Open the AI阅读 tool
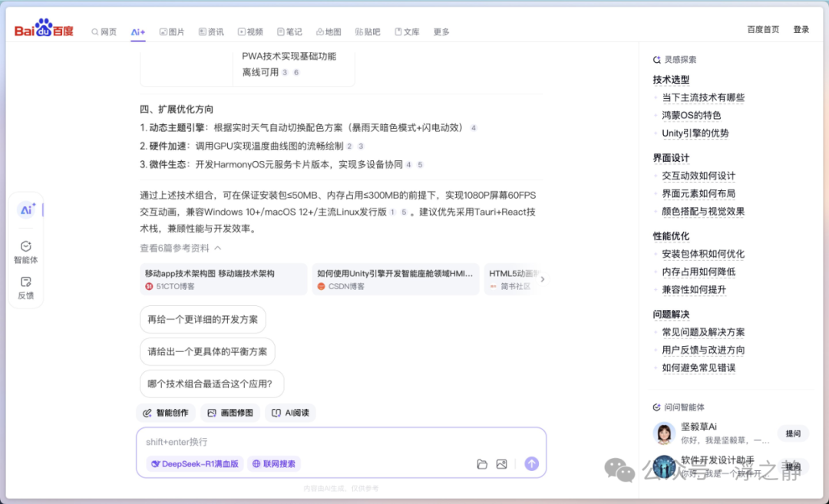The width and height of the screenshot is (829, 504). point(290,413)
